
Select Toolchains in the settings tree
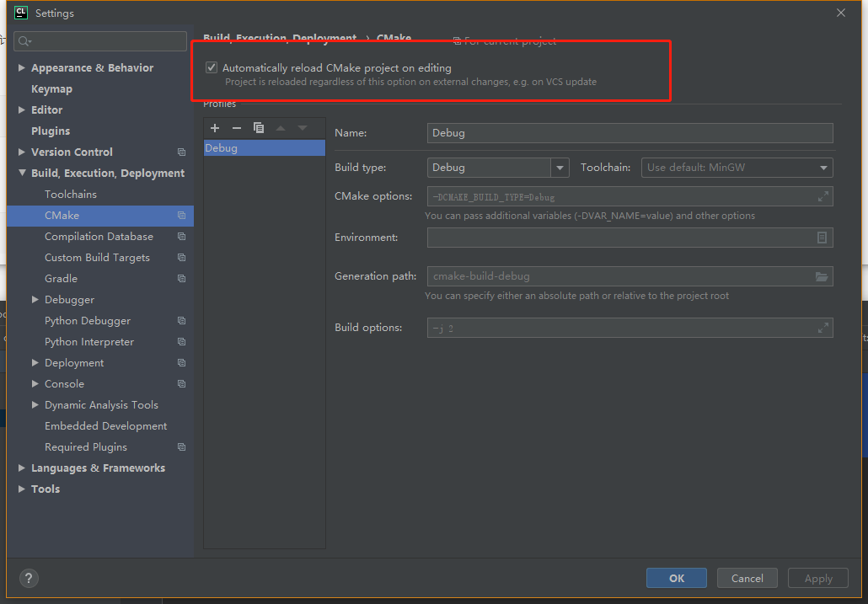pyautogui.click(x=72, y=194)
